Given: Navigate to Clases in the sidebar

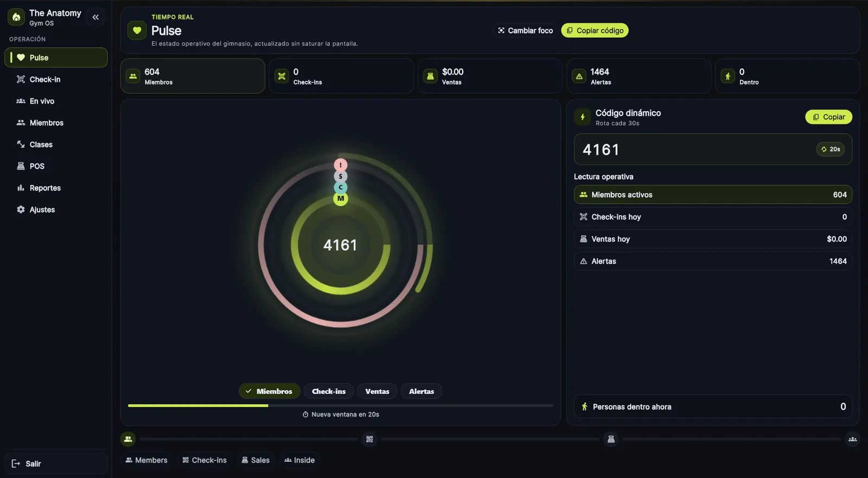Looking at the screenshot, I should pos(56,144).
